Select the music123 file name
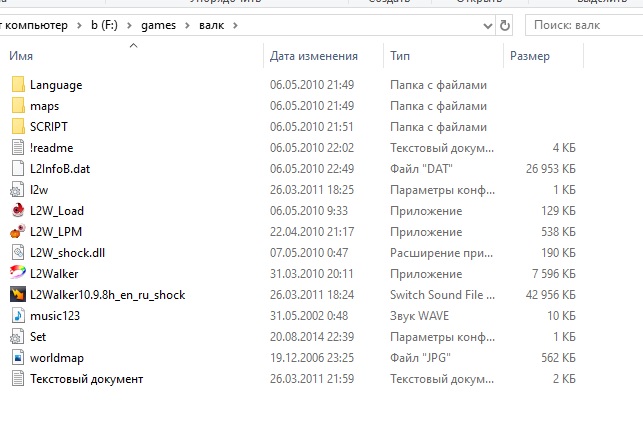The image size is (643, 423). [x=55, y=316]
